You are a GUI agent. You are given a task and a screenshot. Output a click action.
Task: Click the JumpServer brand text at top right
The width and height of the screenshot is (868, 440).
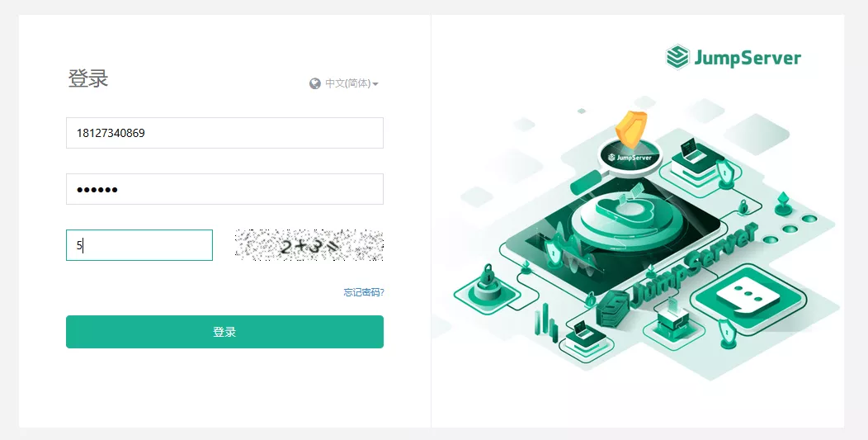(x=748, y=58)
